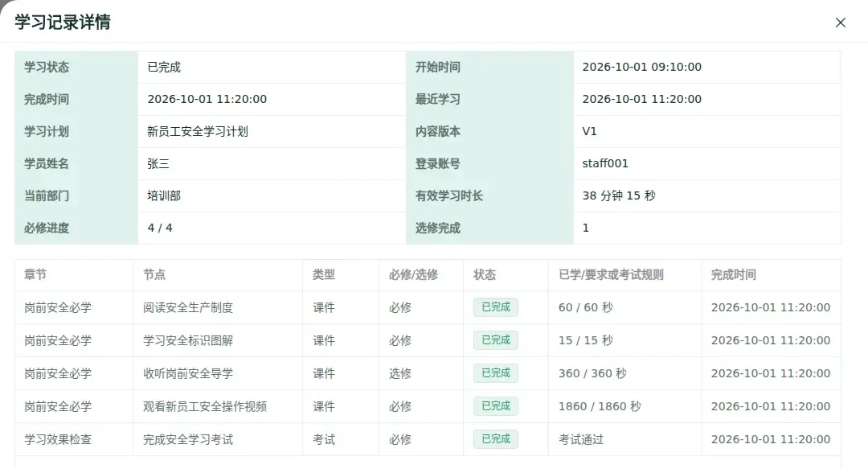Viewport: 868px width, 469px height.
Task: Select the node 收听岗前安全导学
Action: (188, 373)
